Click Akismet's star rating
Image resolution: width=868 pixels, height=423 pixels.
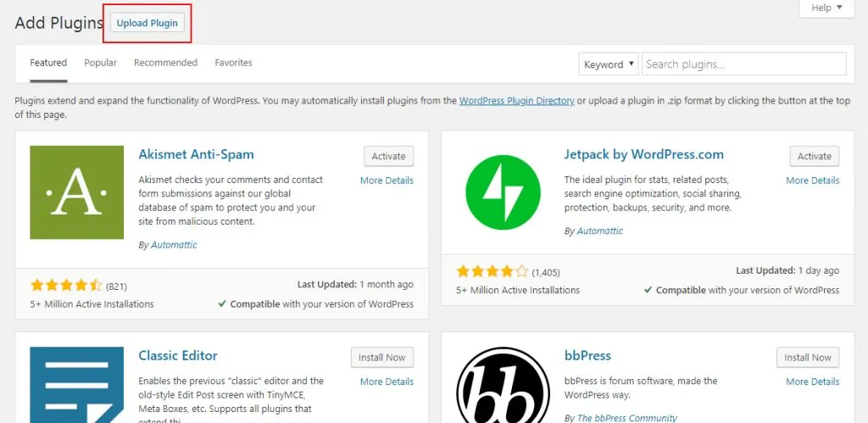click(66, 286)
